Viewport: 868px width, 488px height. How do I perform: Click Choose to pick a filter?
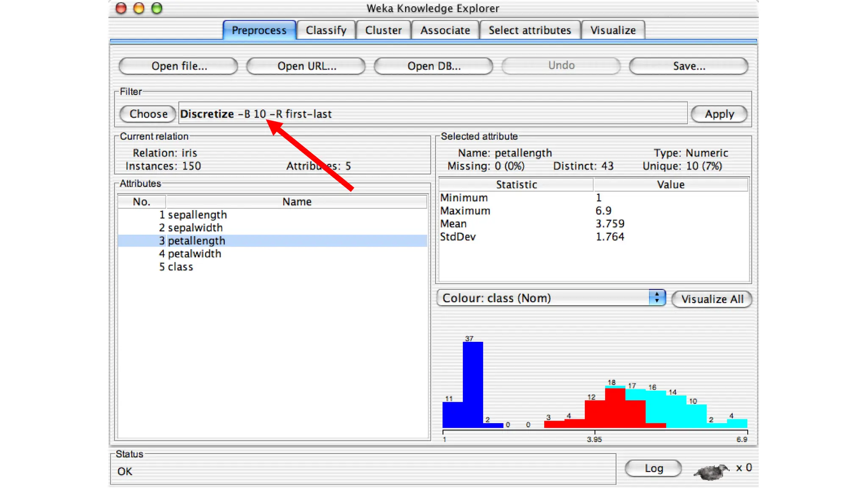(148, 114)
